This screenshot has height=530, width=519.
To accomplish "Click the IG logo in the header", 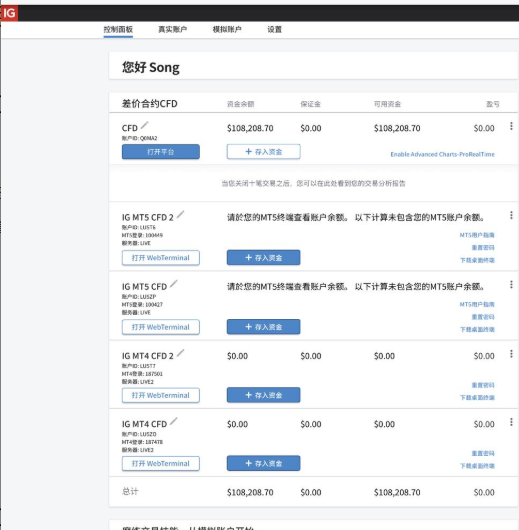I will (x=9, y=13).
